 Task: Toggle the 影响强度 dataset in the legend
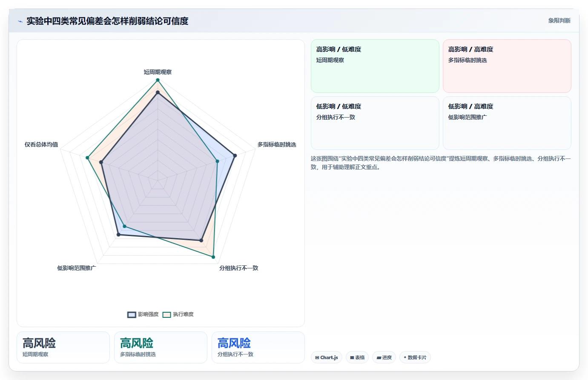(x=143, y=314)
